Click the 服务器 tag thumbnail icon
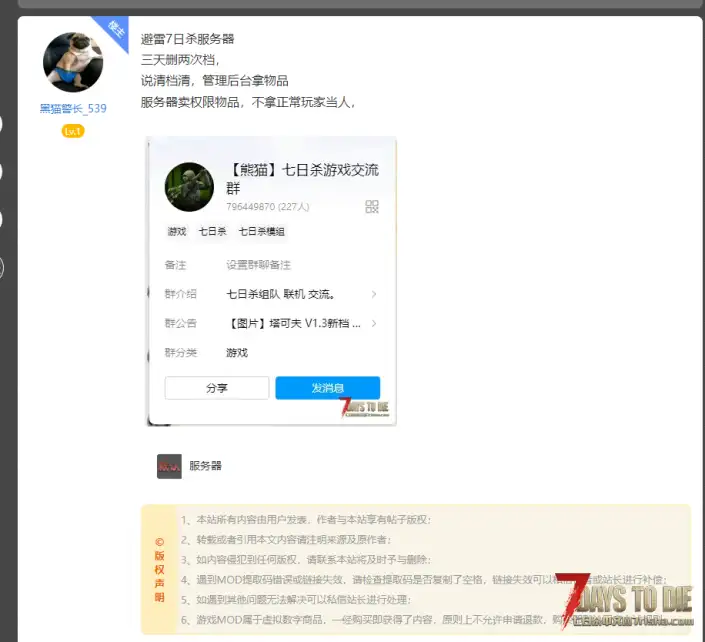 (169, 466)
